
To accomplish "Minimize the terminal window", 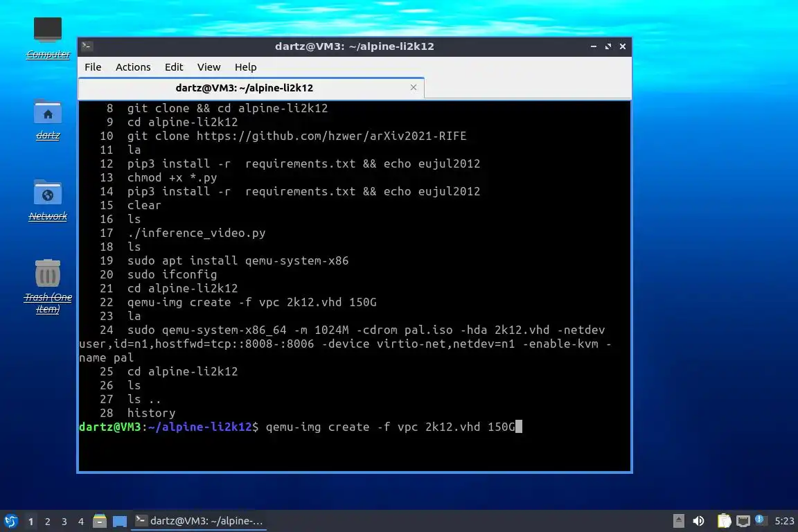I will [594, 46].
